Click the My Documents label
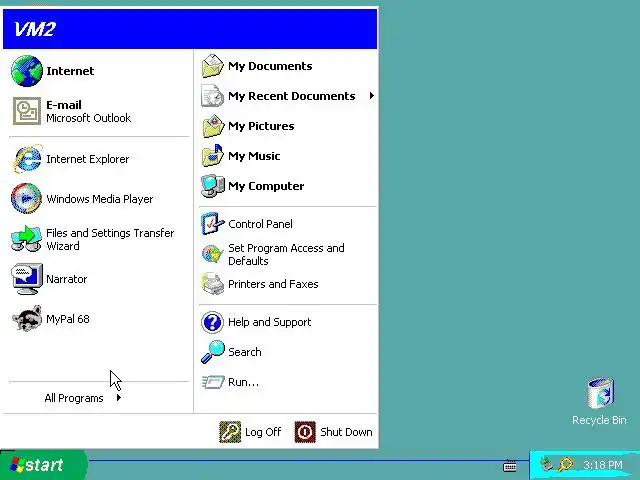 pos(270,66)
